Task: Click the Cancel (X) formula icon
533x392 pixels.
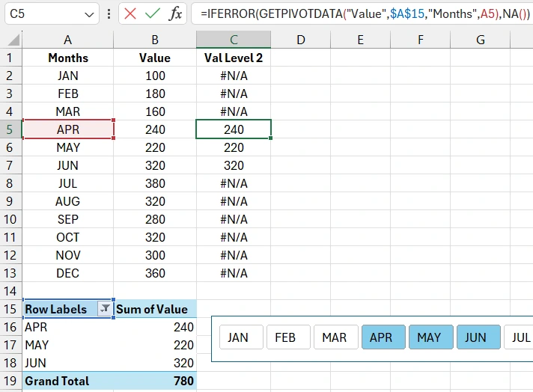Action: (131, 13)
